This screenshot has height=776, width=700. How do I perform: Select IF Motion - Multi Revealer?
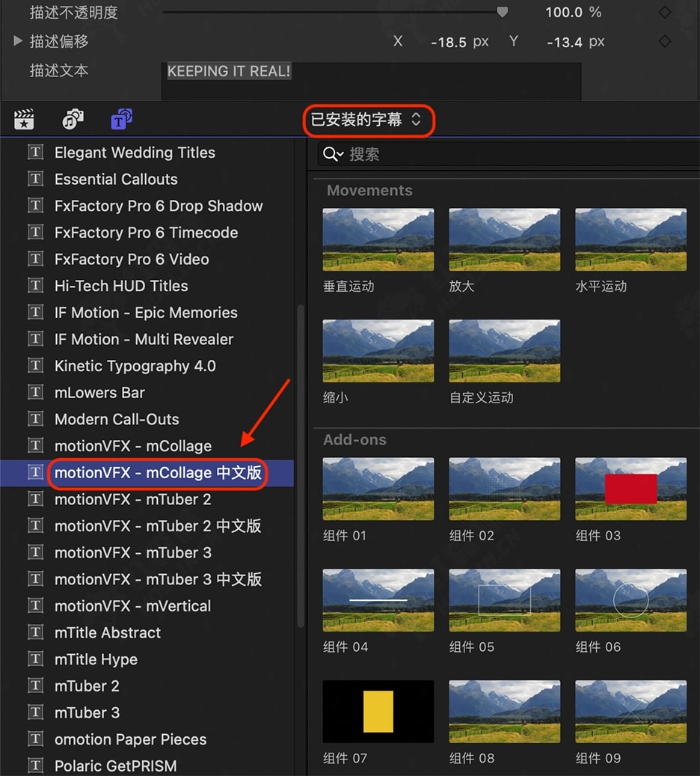(144, 340)
